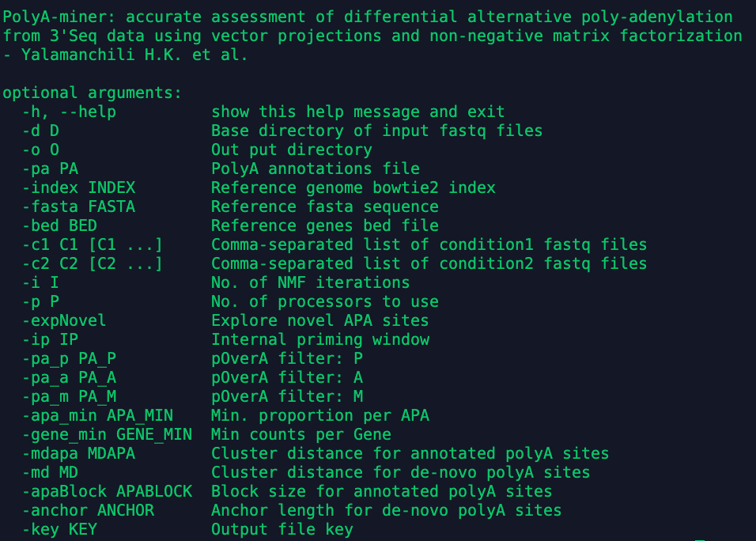Screen dimensions: 756x541
Task: Click the '-c2 C2 [C2 ...]' flag
Action: (x=93, y=263)
